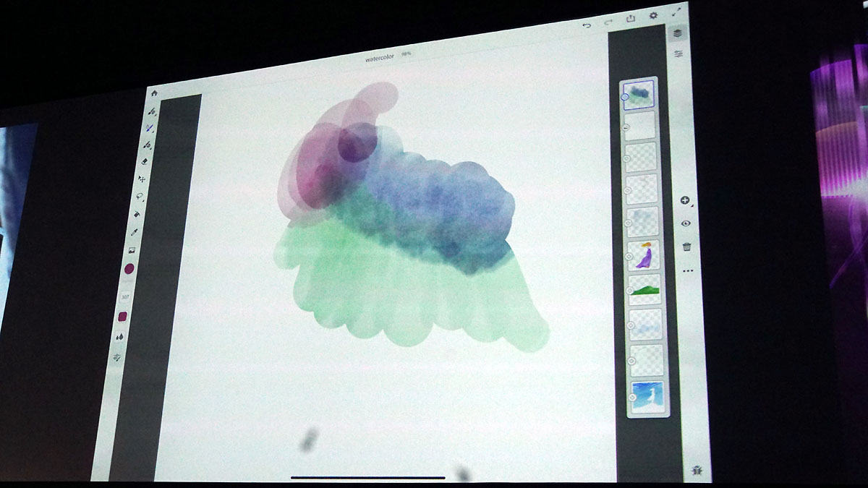Open the app settings gear menu
The height and width of the screenshot is (488, 868).
[654, 15]
